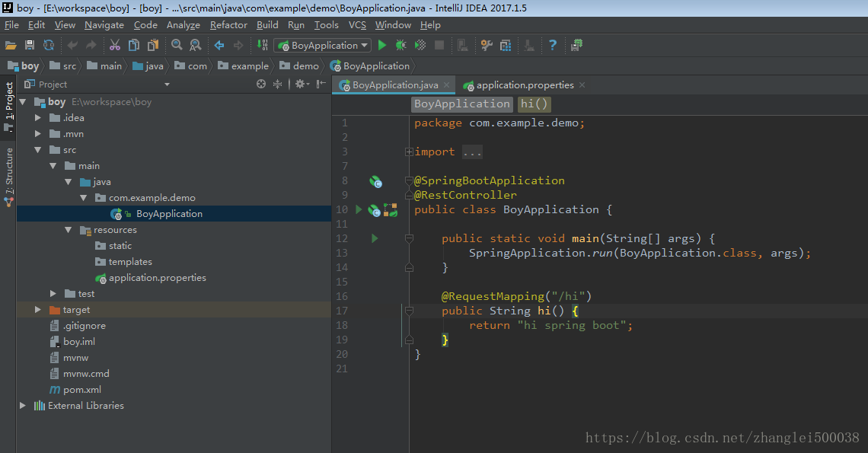Open the BoyApplication run configuration dropdown
This screenshot has width=868, height=453.
[323, 46]
